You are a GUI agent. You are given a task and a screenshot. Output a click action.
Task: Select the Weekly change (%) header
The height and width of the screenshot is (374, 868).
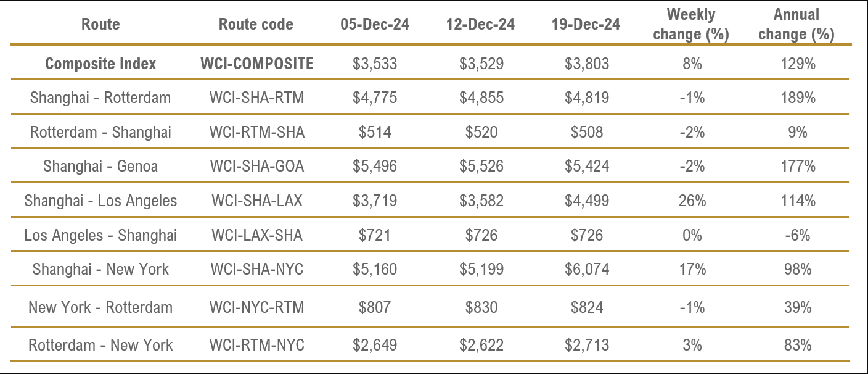[691, 25]
